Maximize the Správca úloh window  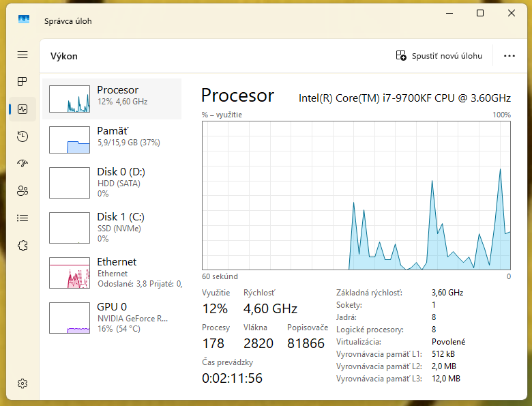(480, 14)
